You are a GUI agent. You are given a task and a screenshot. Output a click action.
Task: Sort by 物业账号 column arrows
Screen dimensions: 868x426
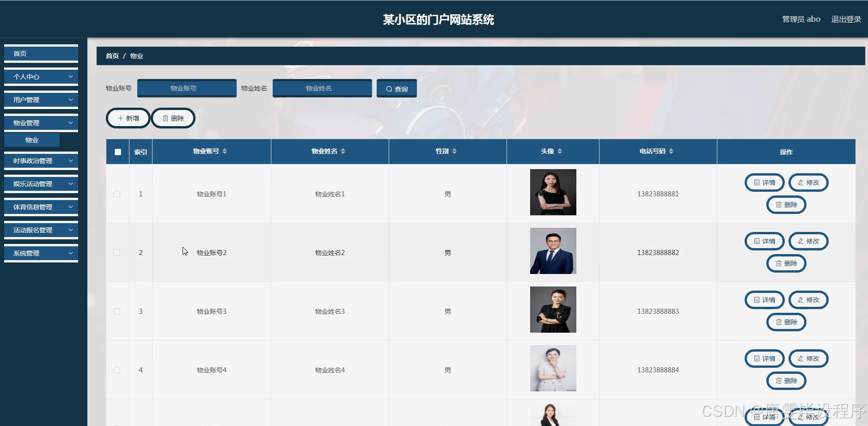coord(225,151)
